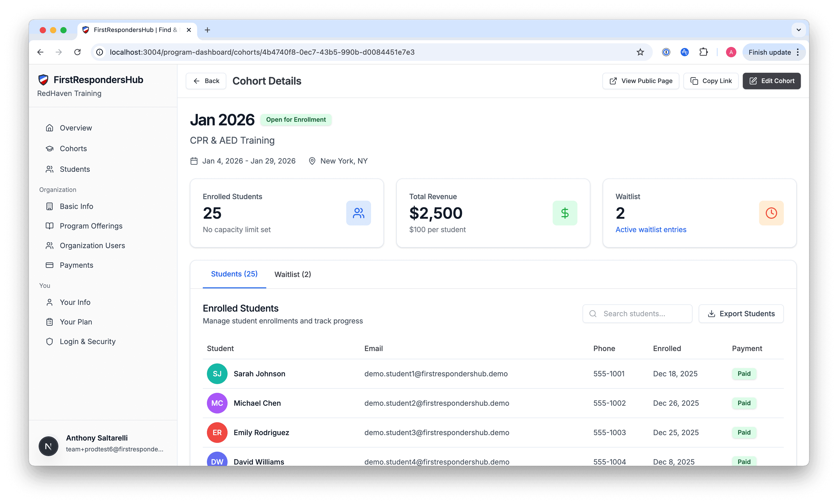Image resolution: width=838 pixels, height=504 pixels.
Task: Switch to the Waitlist (2) tab
Action: click(293, 274)
